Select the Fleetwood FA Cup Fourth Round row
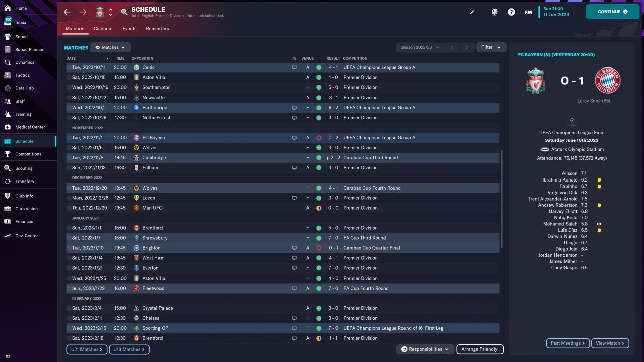644x362 pixels. click(283, 288)
